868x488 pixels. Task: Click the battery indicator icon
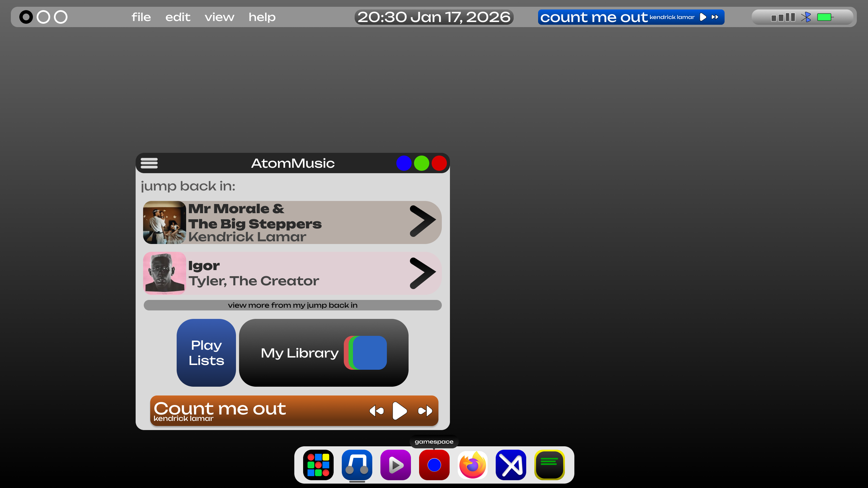pyautogui.click(x=825, y=17)
